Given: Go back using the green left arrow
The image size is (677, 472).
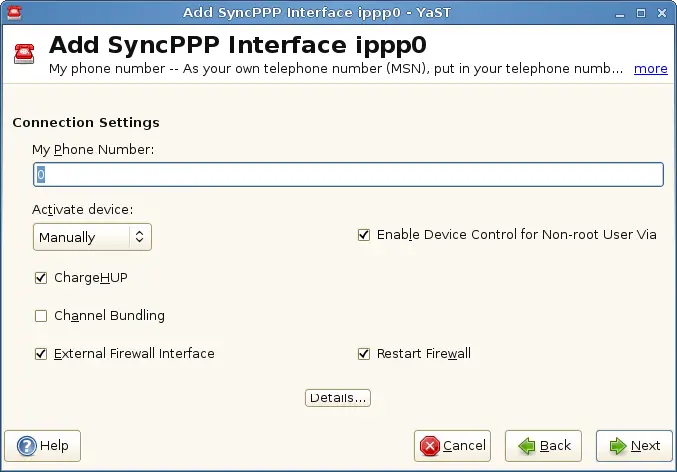Looking at the screenshot, I should click(528, 446).
